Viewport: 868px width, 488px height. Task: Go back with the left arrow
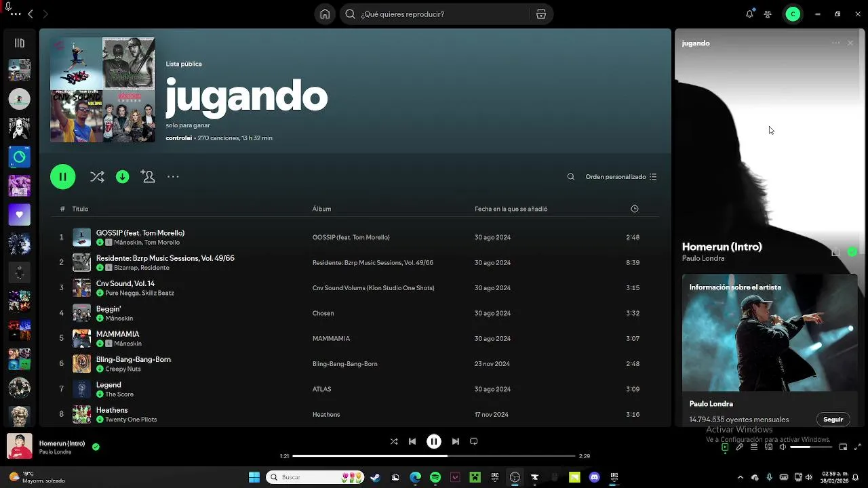click(30, 14)
